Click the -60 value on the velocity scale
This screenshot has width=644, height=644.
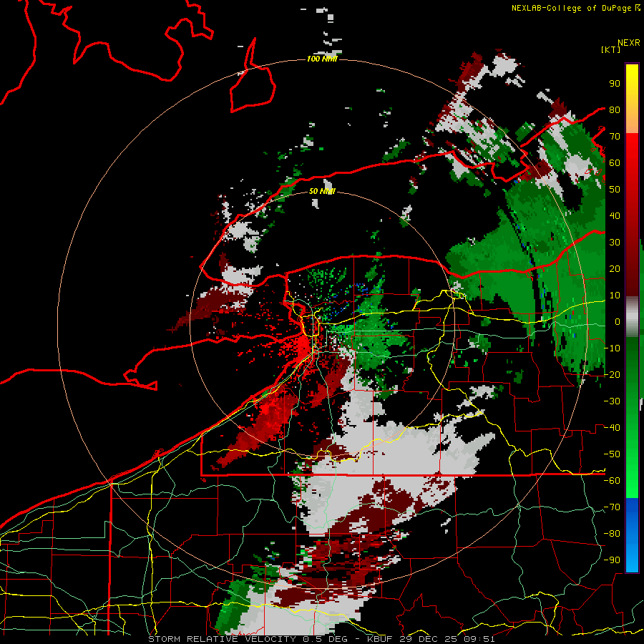tap(612, 481)
